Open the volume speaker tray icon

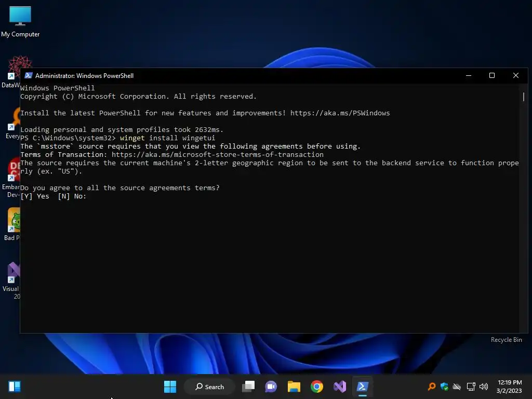pyautogui.click(x=484, y=387)
